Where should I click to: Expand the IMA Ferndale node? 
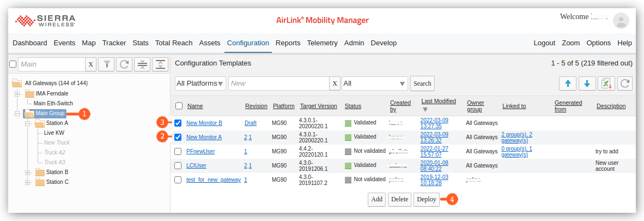coord(17,94)
